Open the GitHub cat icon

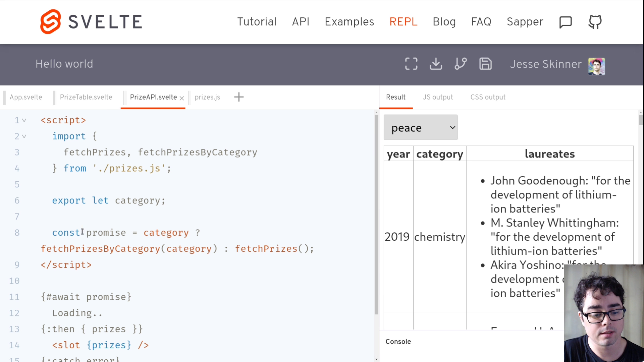595,22
